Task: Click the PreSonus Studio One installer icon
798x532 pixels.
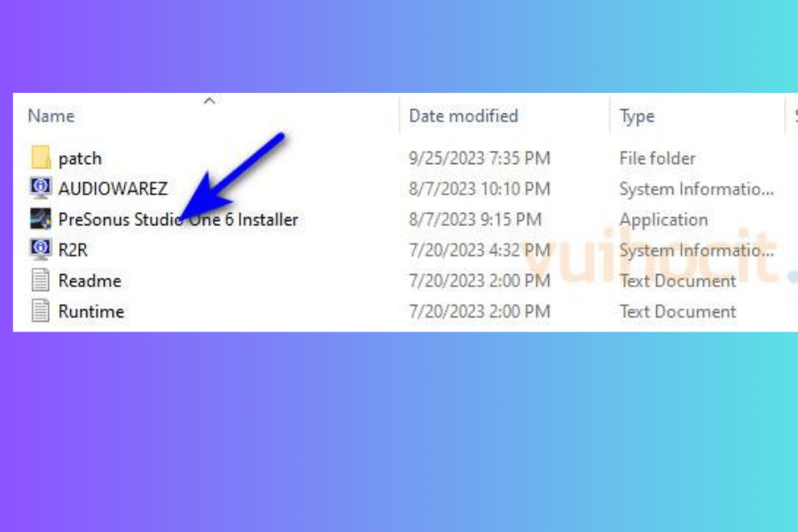Action: pyautogui.click(x=41, y=219)
